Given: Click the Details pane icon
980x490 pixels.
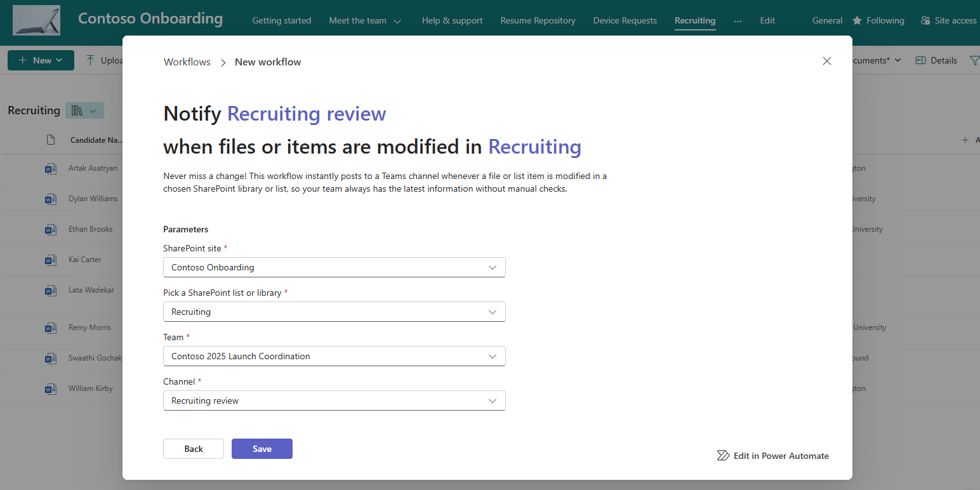Looking at the screenshot, I should tap(920, 60).
